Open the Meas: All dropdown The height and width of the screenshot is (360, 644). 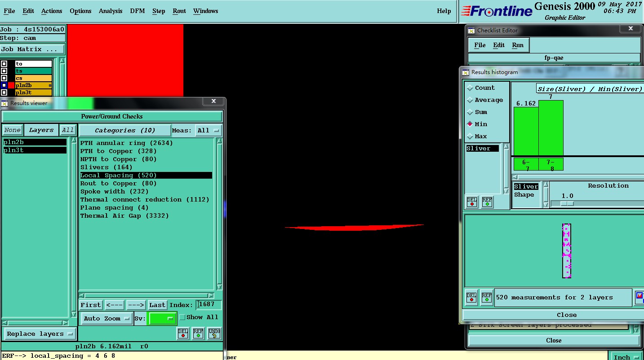point(209,130)
